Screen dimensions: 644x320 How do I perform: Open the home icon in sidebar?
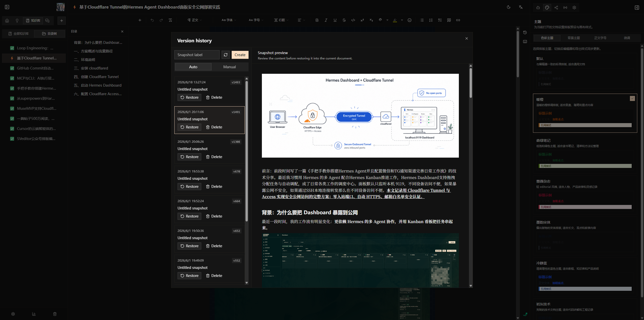(x=7, y=21)
